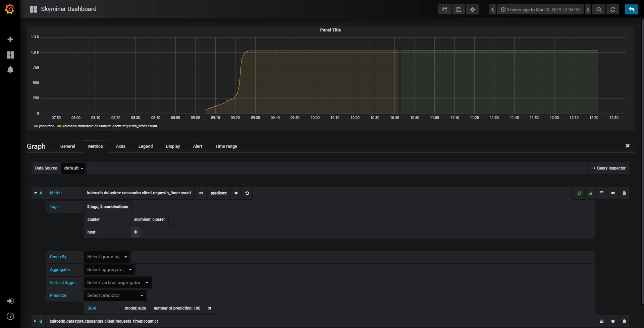The height and width of the screenshot is (328, 644).
Task: Click the sign in icon in the sidebar
Action: tap(10, 301)
